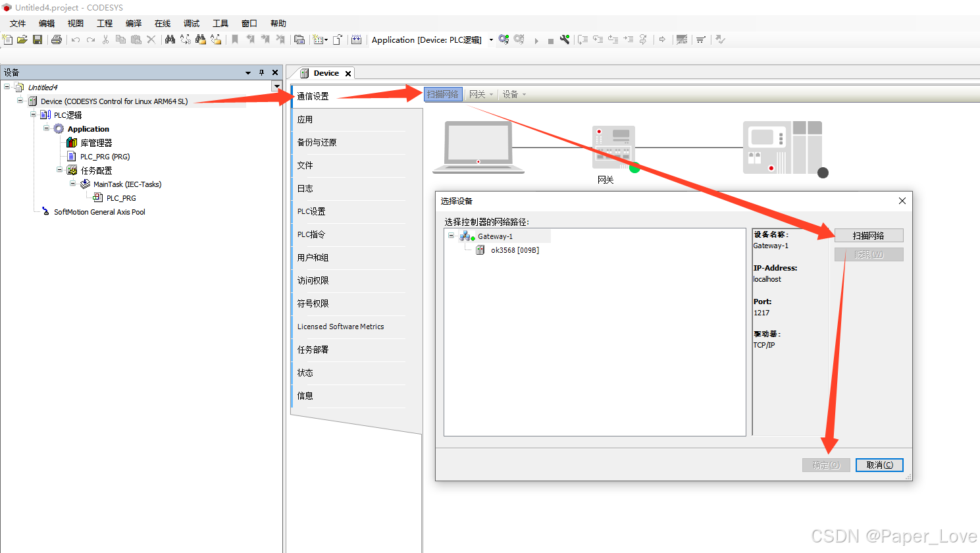Click the Print toolbar icon
Viewport: 980px width, 553px height.
pyautogui.click(x=57, y=39)
